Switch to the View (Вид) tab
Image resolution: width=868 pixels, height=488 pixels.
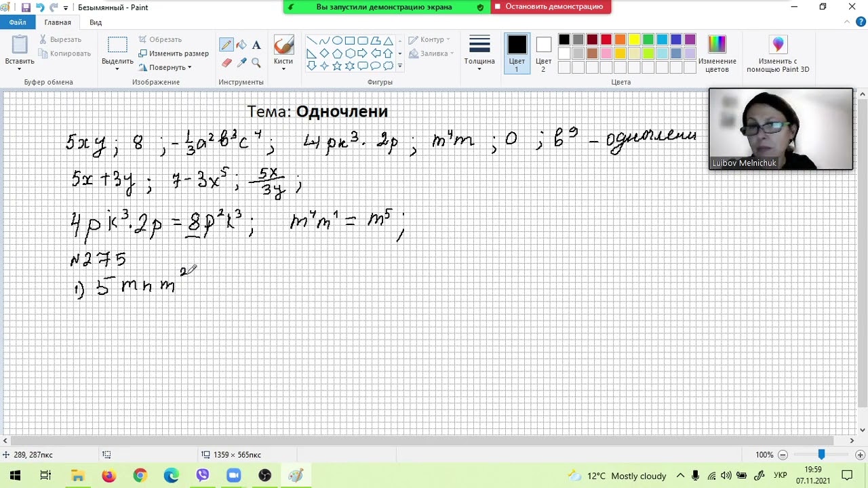[x=96, y=22]
